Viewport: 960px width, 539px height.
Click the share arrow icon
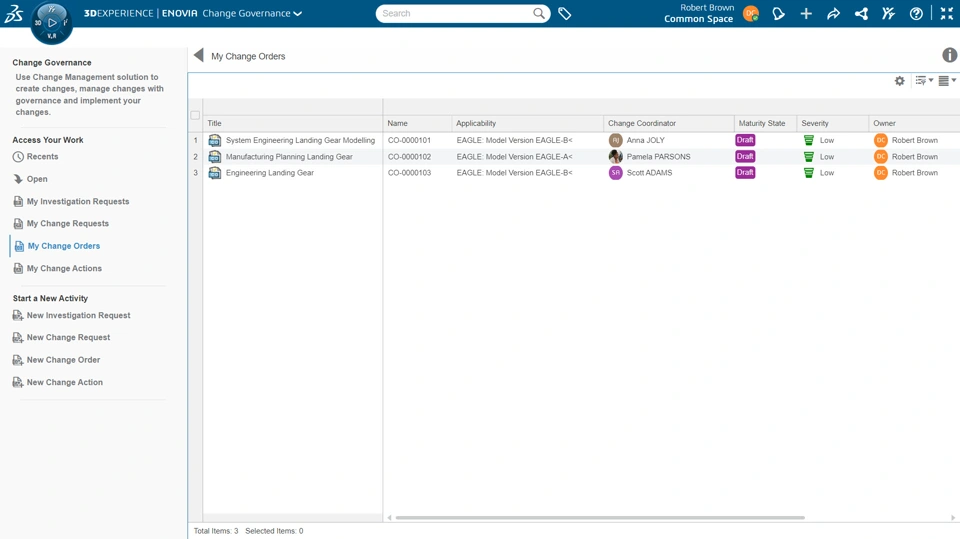(833, 13)
